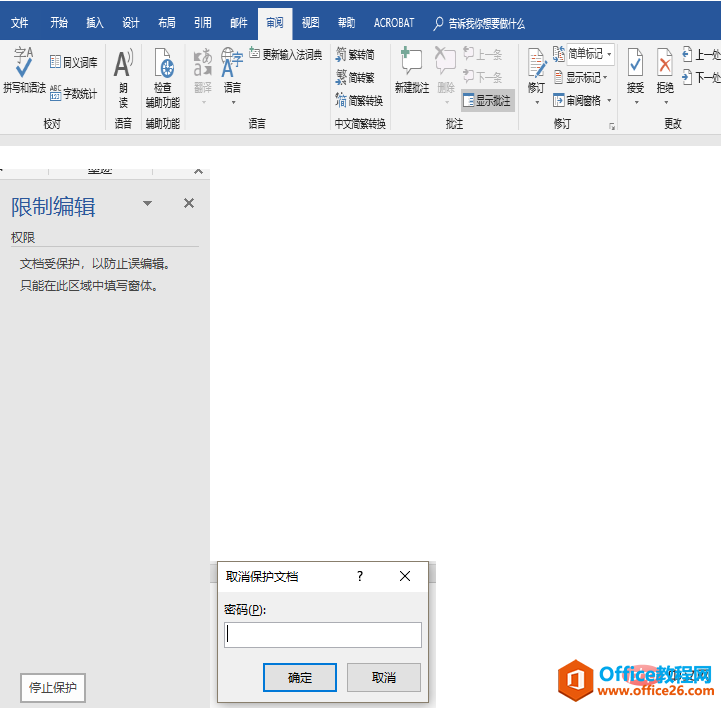Open the Restrict Editing (限制编辑) pane options arrow

pos(147,203)
